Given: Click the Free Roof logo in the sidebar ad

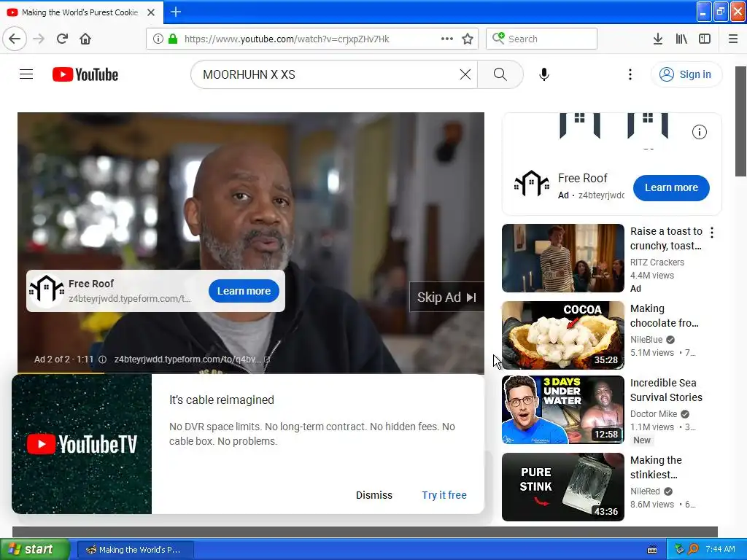Looking at the screenshot, I should click(532, 184).
